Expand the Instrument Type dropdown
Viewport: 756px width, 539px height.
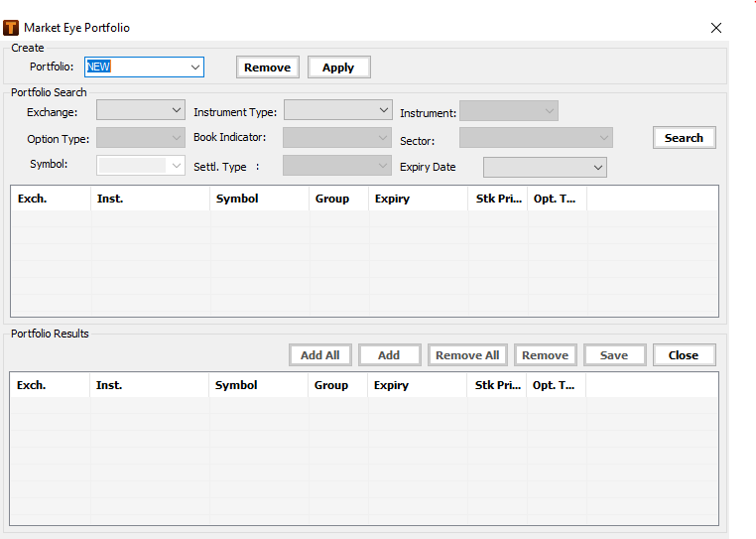coord(338,110)
